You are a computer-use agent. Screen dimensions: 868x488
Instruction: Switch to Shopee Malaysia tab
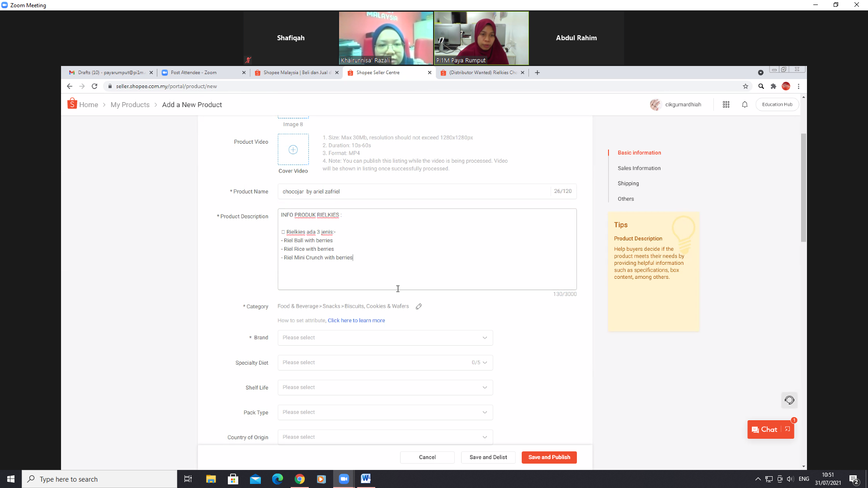[296, 72]
